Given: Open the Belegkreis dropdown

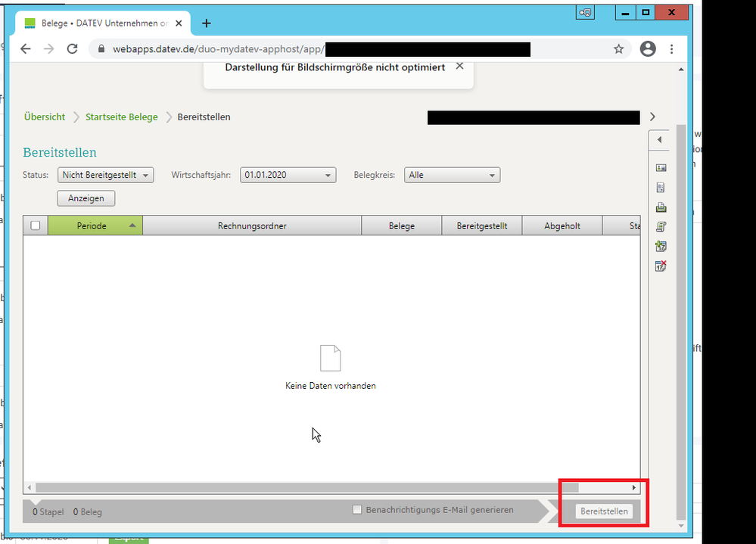Looking at the screenshot, I should pyautogui.click(x=452, y=175).
